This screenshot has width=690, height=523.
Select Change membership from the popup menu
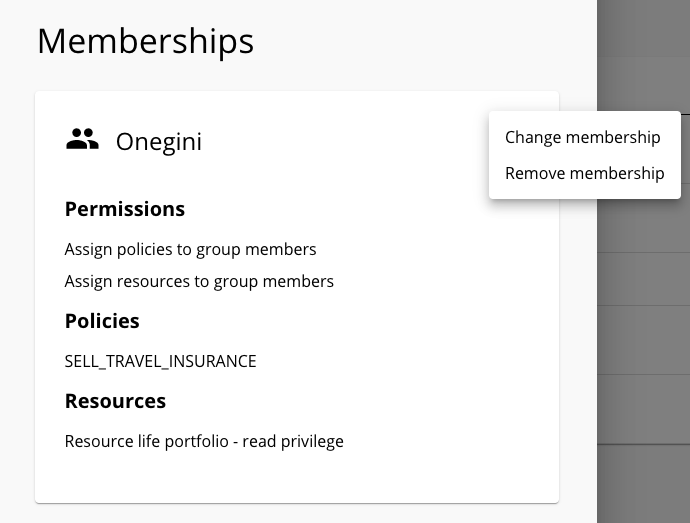[x=583, y=137]
